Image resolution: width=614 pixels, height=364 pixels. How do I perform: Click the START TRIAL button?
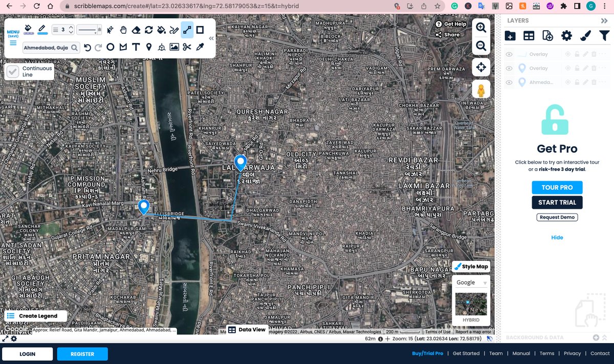tap(557, 202)
